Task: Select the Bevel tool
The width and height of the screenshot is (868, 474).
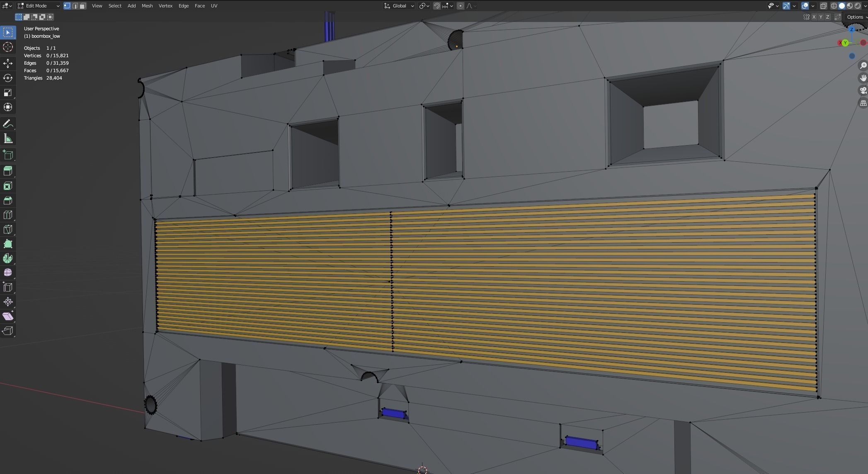Action: click(x=8, y=200)
